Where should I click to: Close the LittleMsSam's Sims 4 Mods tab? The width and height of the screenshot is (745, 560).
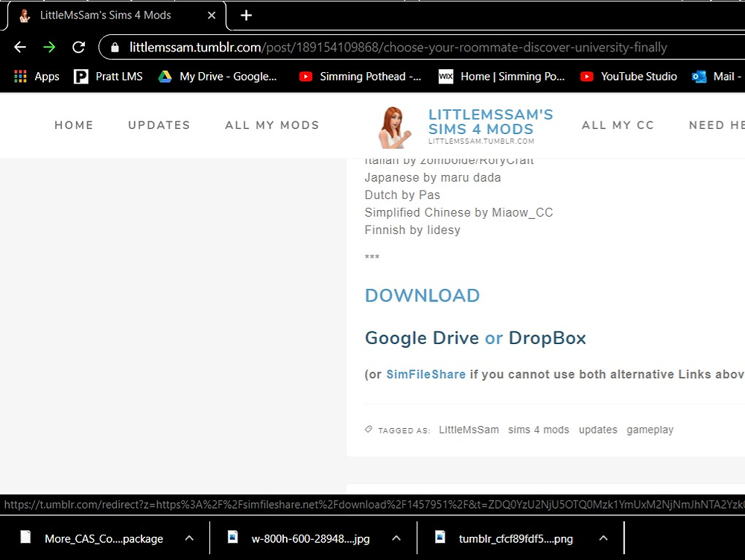(212, 15)
